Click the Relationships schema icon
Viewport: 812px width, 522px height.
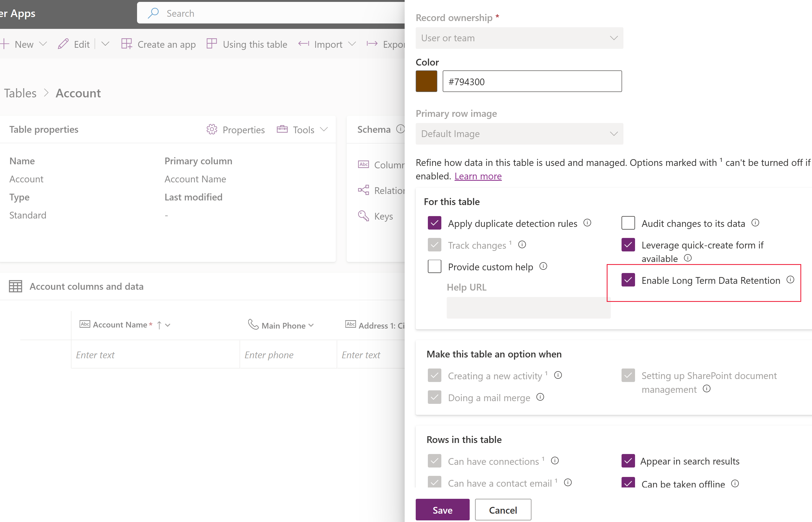click(363, 190)
